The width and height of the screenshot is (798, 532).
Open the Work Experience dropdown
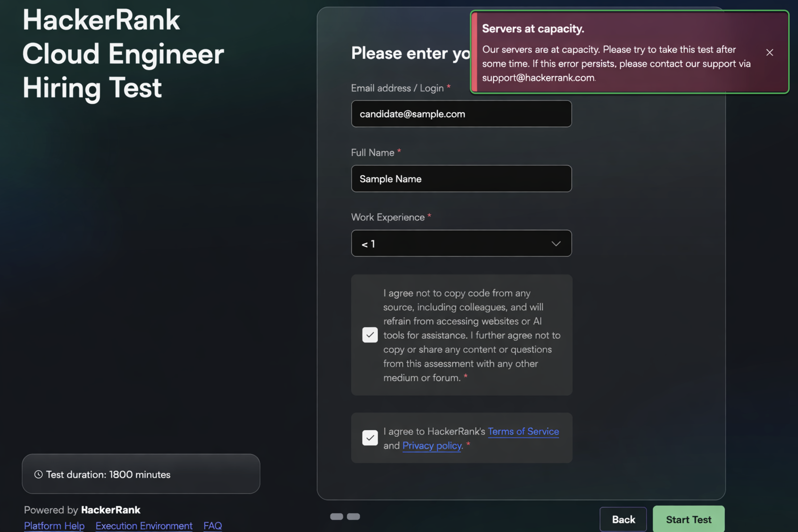(461, 244)
